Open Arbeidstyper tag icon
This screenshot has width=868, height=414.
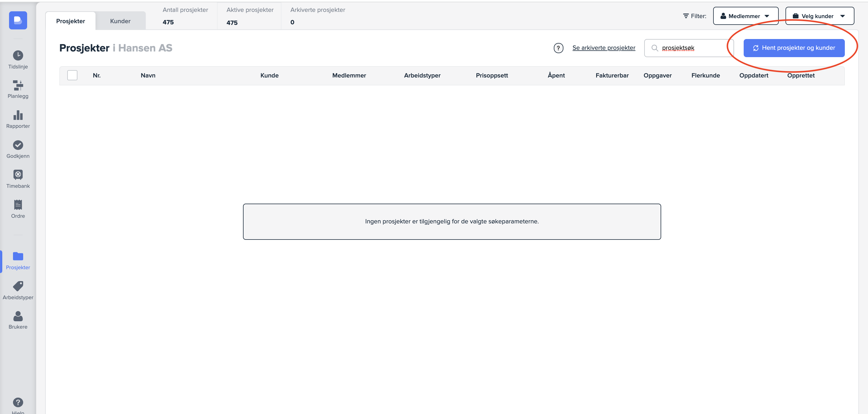point(18,286)
